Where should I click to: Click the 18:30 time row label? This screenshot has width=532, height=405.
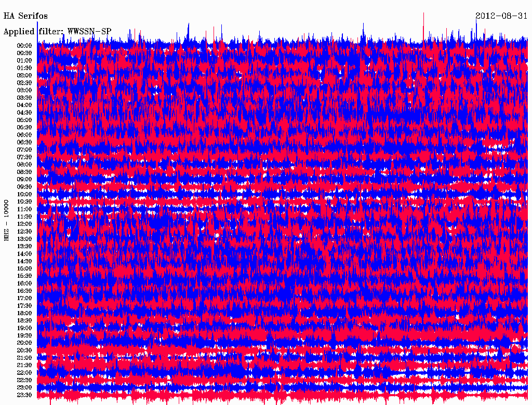tap(24, 321)
